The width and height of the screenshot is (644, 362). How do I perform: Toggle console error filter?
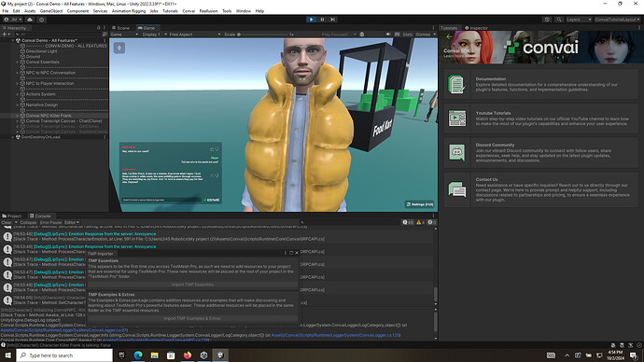pos(431,222)
